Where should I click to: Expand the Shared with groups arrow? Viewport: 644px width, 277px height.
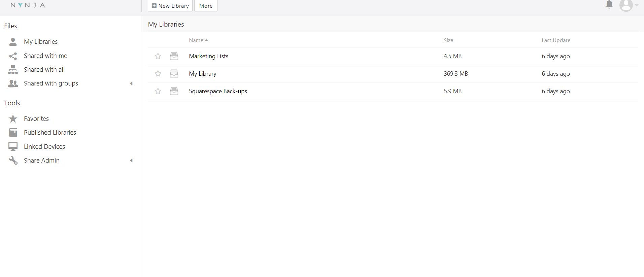(x=132, y=83)
